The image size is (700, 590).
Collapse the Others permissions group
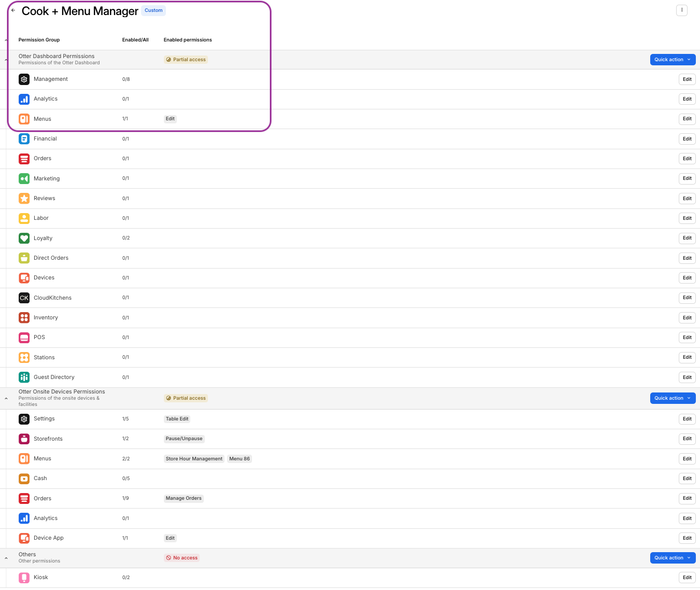[6, 558]
